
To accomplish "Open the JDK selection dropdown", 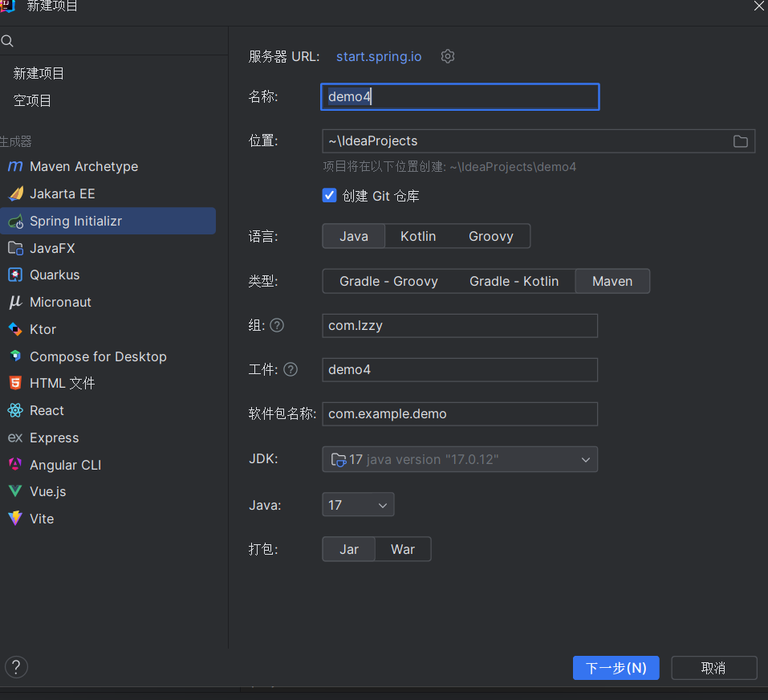I will point(459,459).
